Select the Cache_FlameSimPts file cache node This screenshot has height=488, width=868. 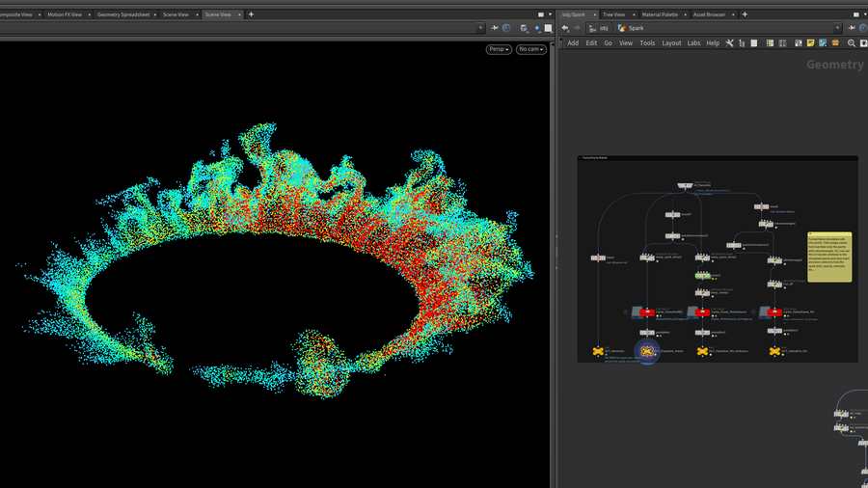point(645,312)
